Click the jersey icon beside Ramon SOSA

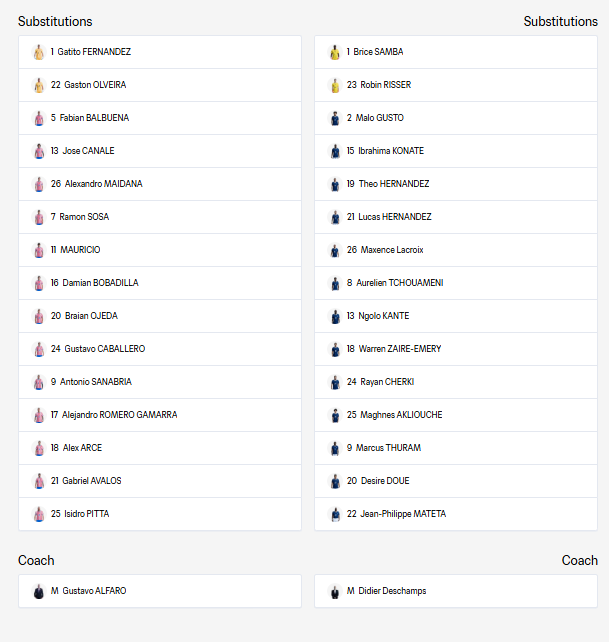click(39, 217)
